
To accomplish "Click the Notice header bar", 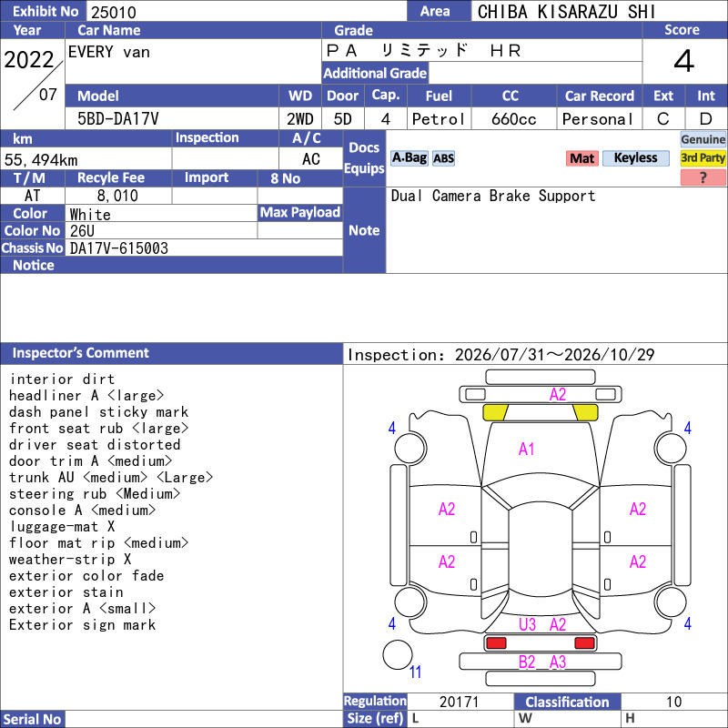I will 171,265.
